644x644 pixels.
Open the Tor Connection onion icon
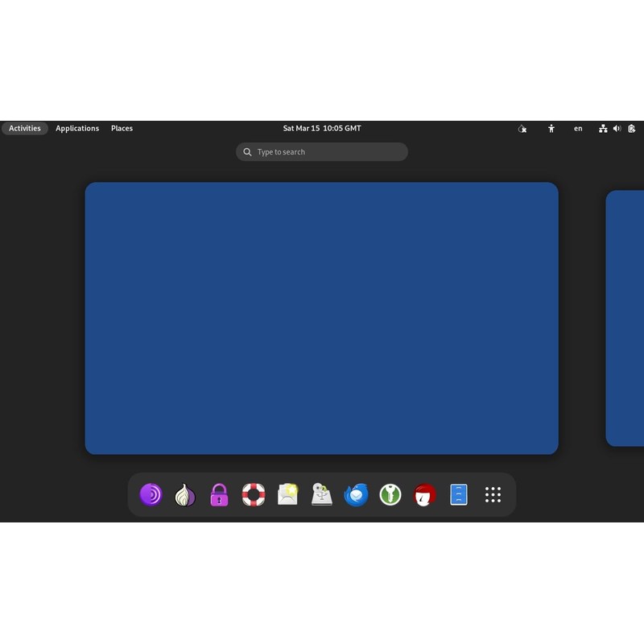pos(185,494)
